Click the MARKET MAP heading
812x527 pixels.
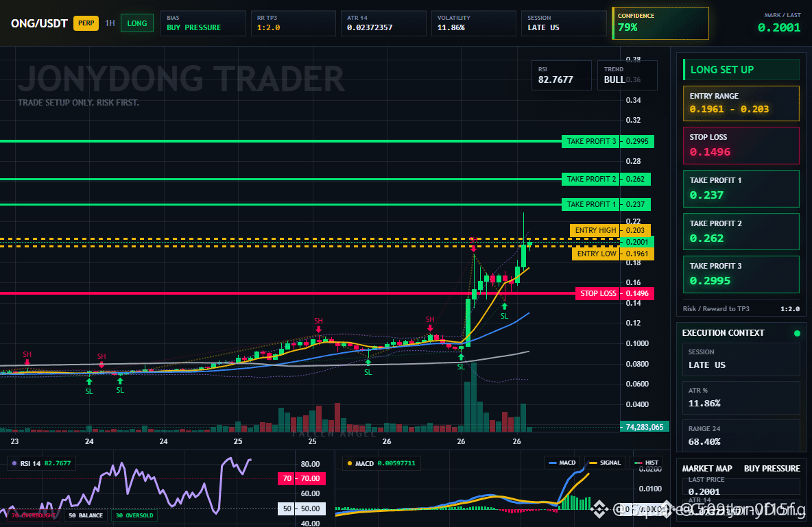pos(707,469)
